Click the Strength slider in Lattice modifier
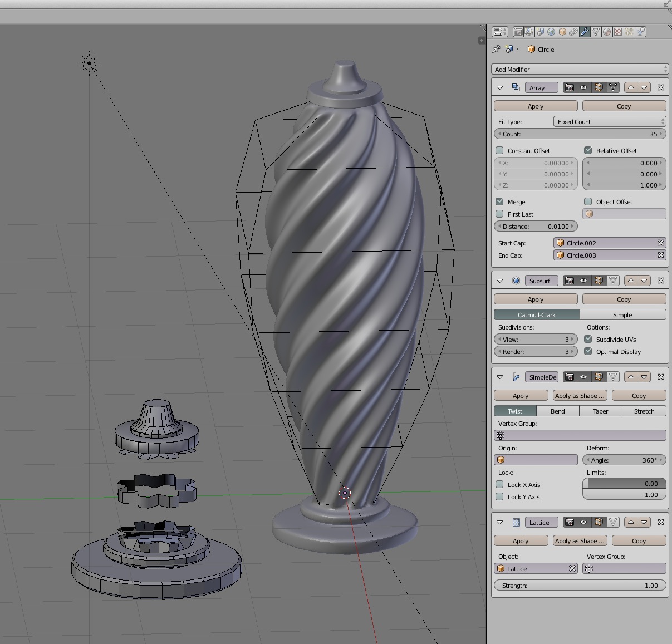This screenshot has height=644, width=672. (580, 585)
